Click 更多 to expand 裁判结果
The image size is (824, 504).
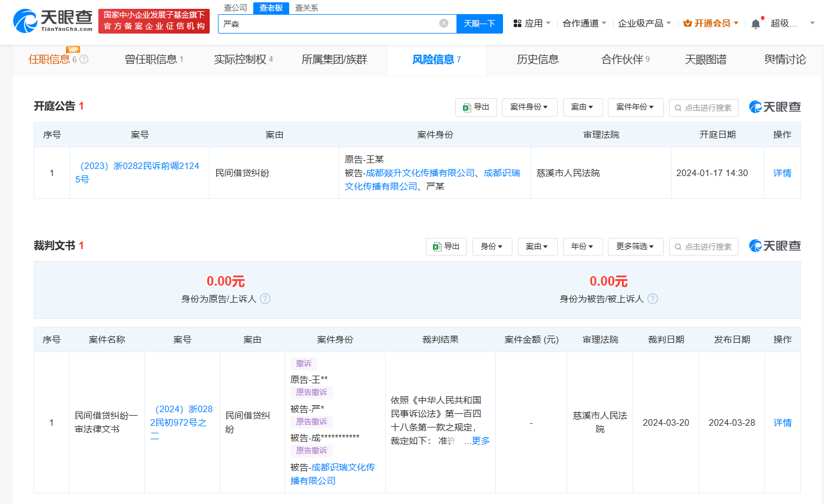pos(481,441)
